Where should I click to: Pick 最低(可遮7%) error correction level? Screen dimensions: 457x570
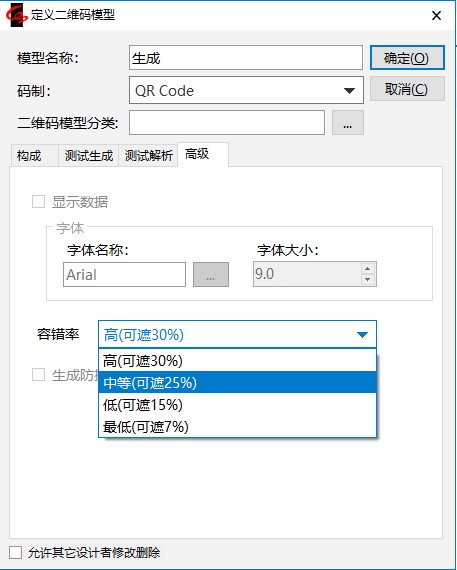tap(237, 426)
